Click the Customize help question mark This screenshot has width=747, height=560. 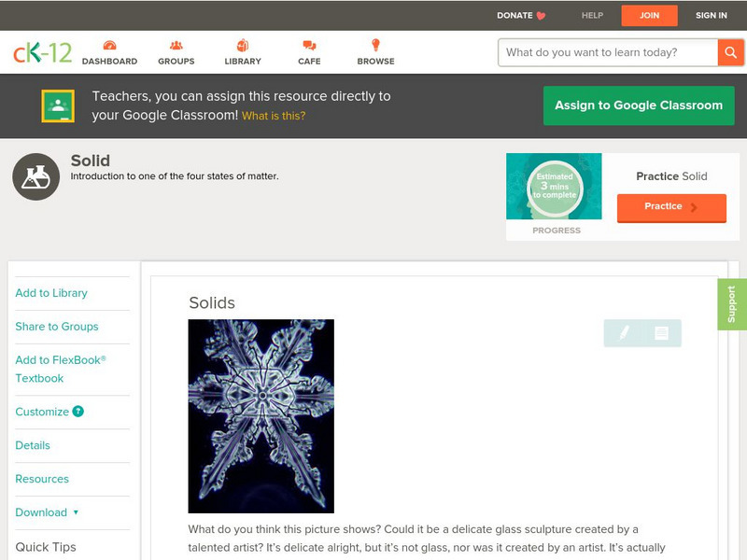click(x=78, y=412)
